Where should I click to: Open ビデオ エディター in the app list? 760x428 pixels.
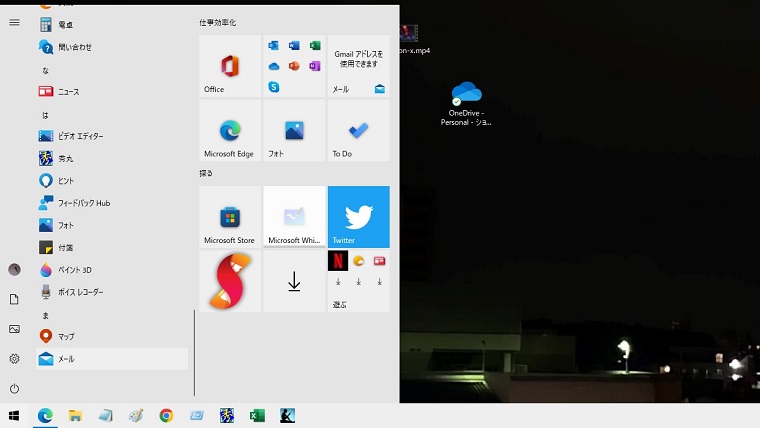click(112, 136)
